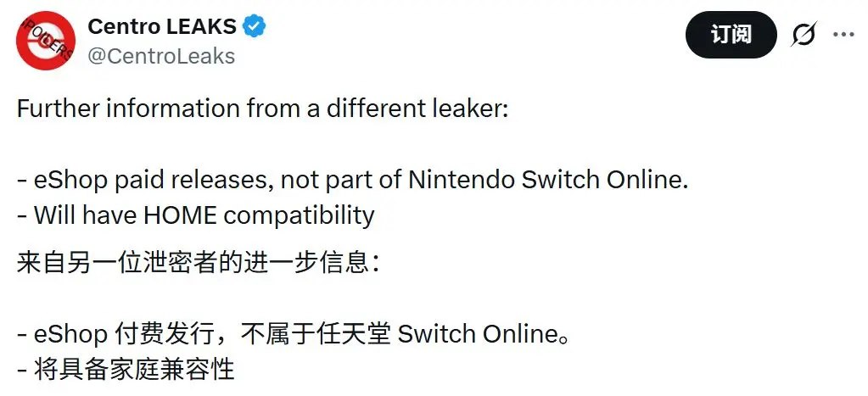Click the "Further information from a different leaker" line
The height and width of the screenshot is (396, 868).
pyautogui.click(x=261, y=110)
